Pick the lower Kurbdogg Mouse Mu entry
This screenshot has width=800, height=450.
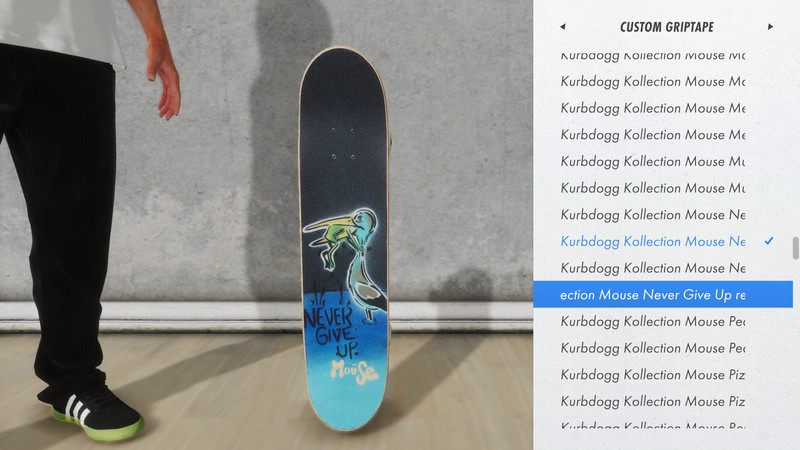(x=653, y=188)
